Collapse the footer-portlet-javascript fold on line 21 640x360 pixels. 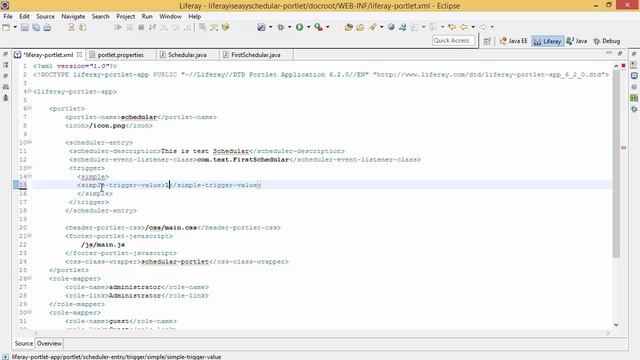(x=30, y=236)
